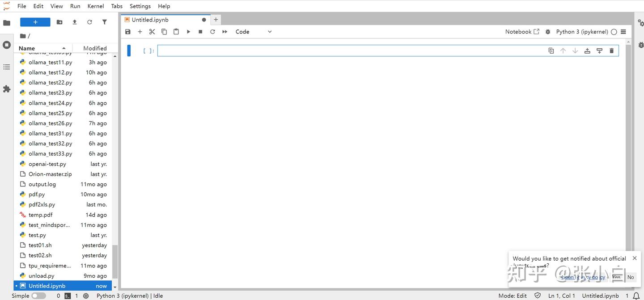The height and width of the screenshot is (300, 644).
Task: Open the Code cell type dropdown
Action: (x=254, y=32)
